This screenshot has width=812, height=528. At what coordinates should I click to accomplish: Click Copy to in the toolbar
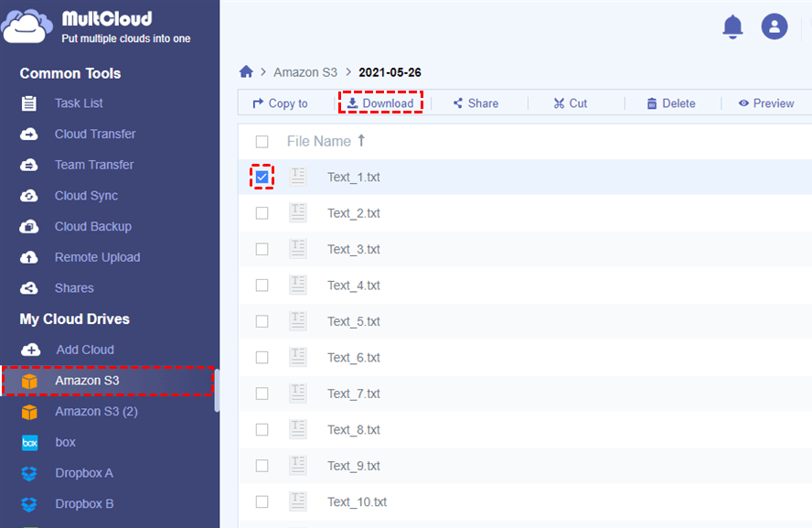[280, 103]
